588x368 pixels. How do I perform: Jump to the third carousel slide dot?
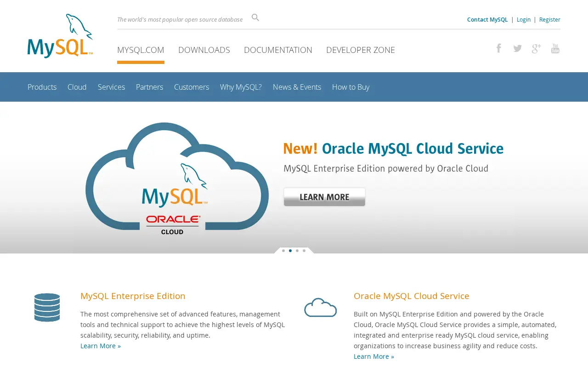[x=297, y=251]
